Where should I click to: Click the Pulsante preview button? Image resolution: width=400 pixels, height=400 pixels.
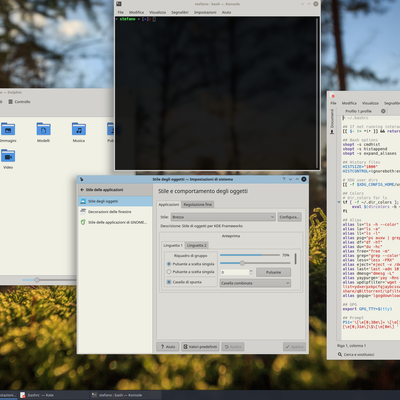pos(273,272)
